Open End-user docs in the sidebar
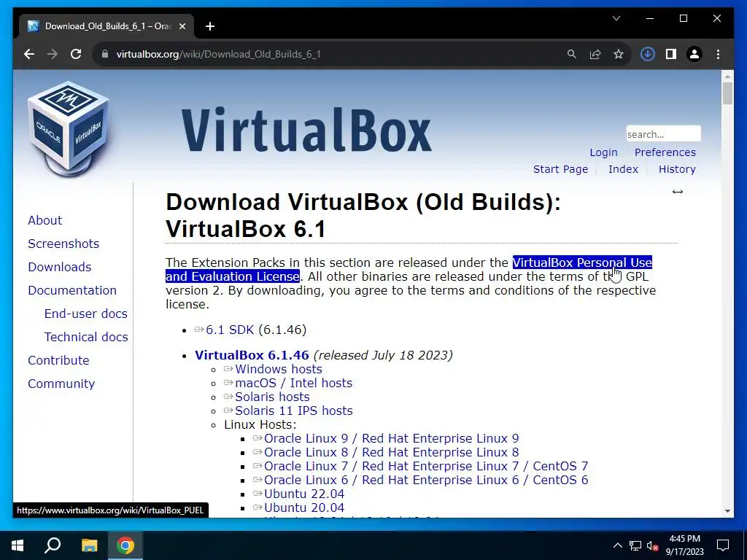Screen dimensions: 747x560 click(86, 314)
